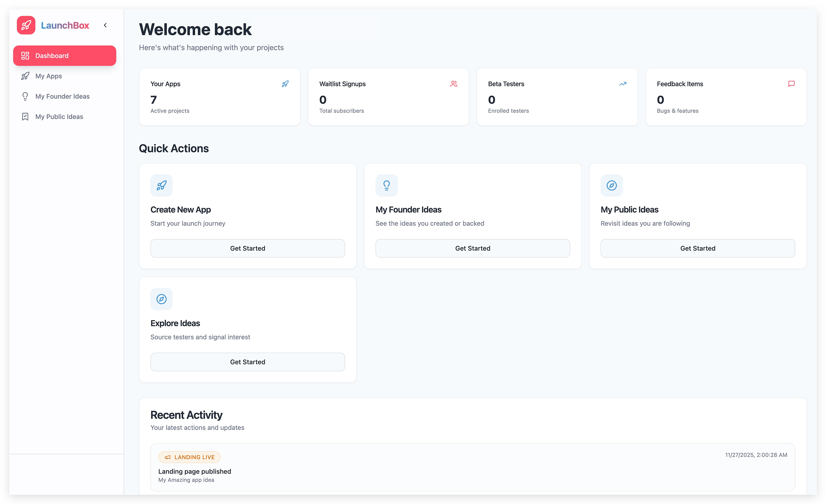Click the rocket icon on Your Apps card
Screen dimensions: 826x504
pyautogui.click(x=285, y=84)
